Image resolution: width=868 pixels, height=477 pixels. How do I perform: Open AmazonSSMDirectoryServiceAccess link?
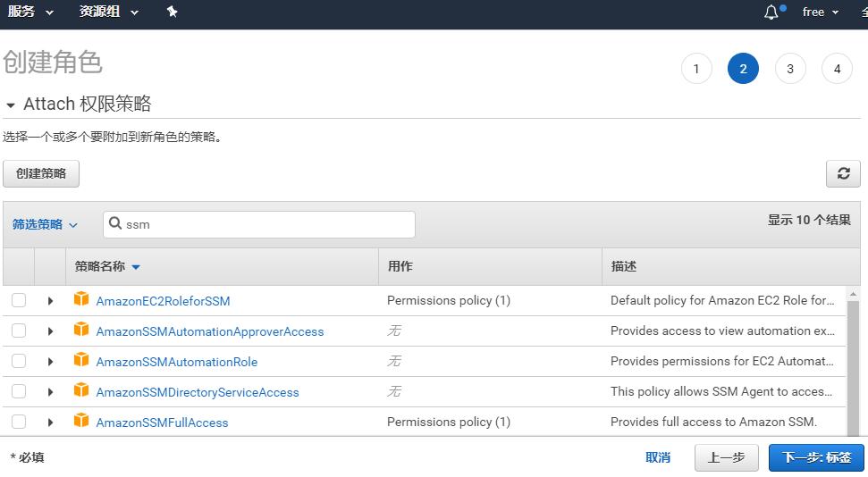pyautogui.click(x=197, y=392)
